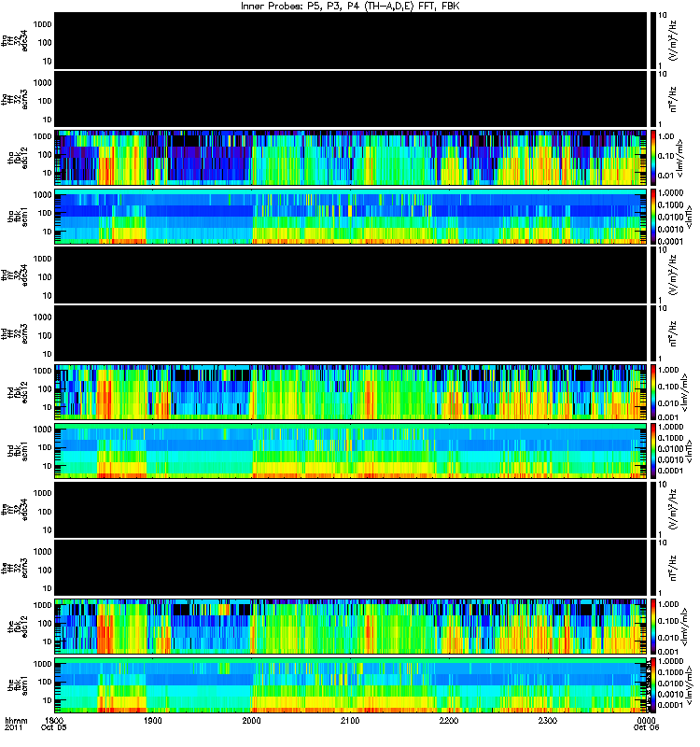Click the '<|nT|>' unit label of tha fbk scm1

(x=688, y=217)
